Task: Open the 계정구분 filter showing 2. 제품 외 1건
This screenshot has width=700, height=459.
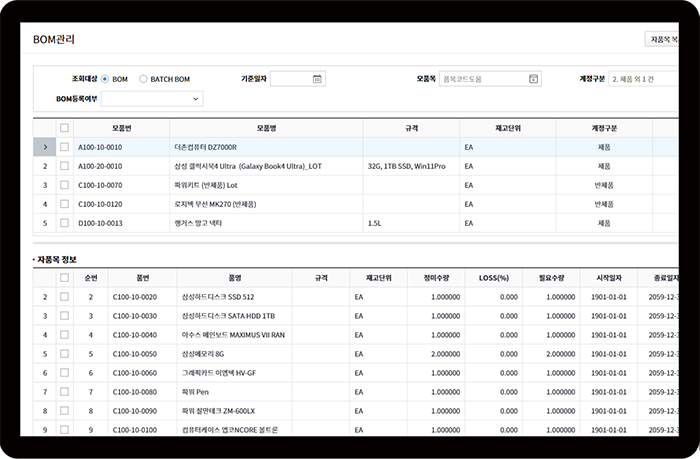Action: [x=643, y=79]
